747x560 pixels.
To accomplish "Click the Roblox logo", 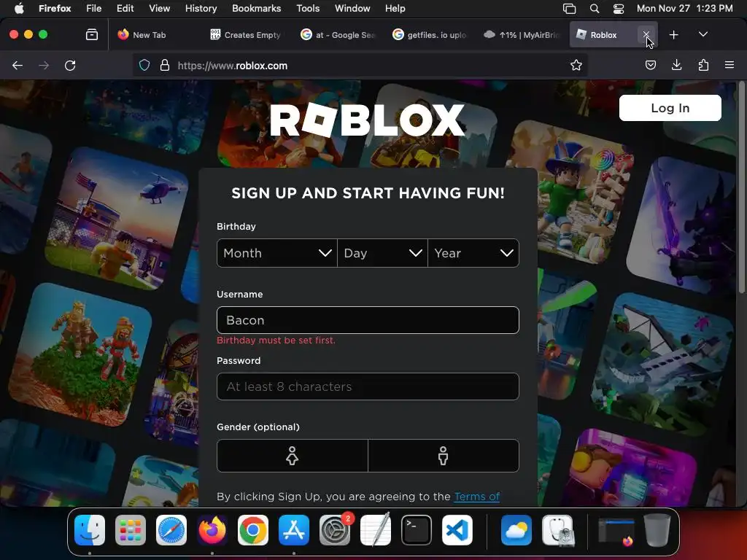I will point(368,120).
